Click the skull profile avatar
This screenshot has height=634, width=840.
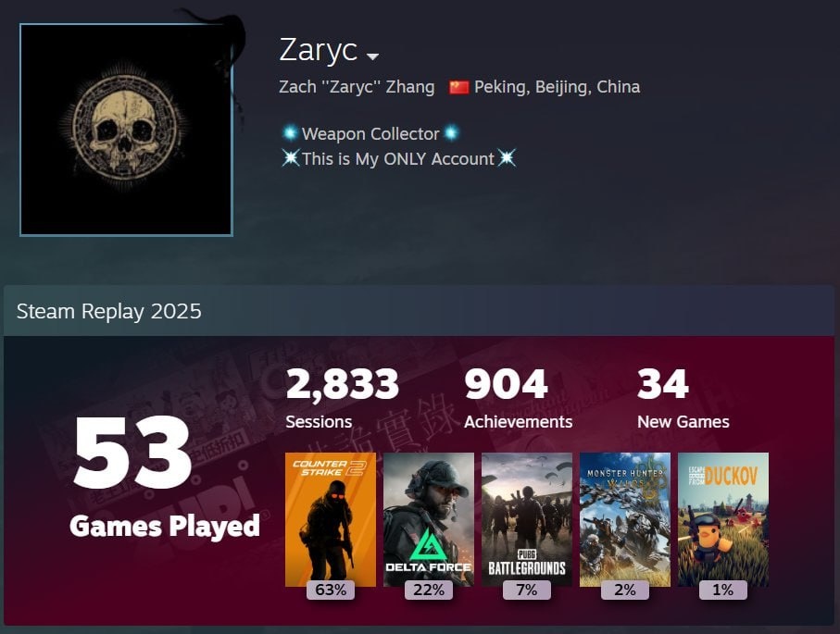pos(127,130)
